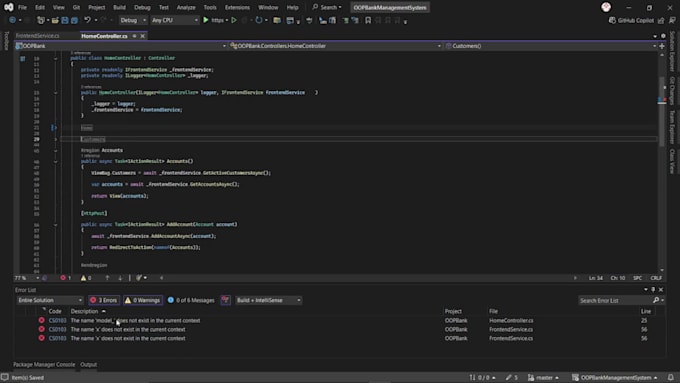The height and width of the screenshot is (383, 680).
Task: Open the master branch selector
Action: tap(544, 377)
